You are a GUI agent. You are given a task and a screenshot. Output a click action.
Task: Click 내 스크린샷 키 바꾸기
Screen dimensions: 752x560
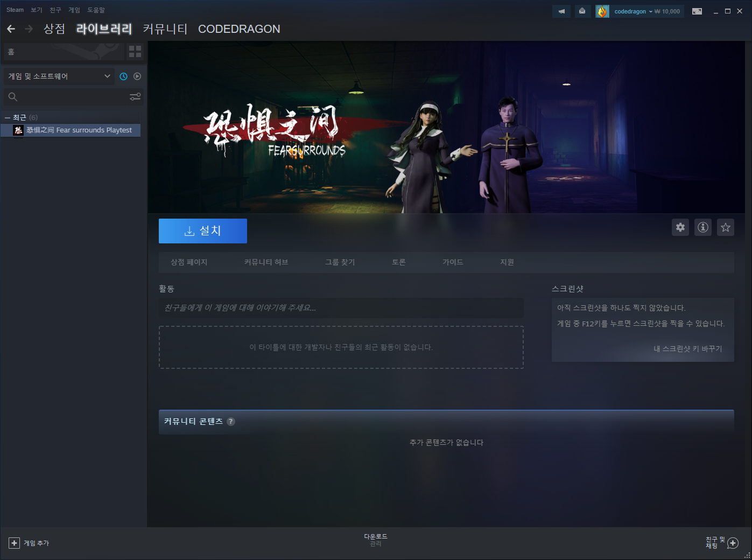688,349
